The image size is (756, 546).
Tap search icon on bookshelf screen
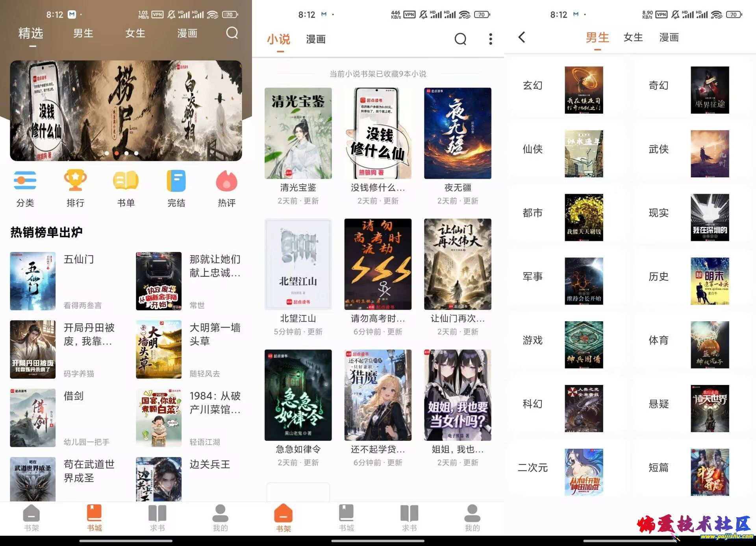click(460, 39)
